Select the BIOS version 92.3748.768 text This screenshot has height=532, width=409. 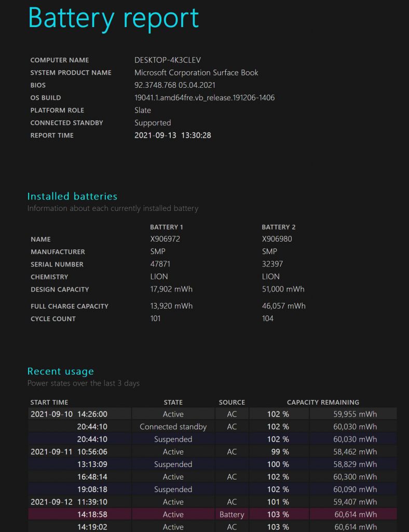(x=175, y=85)
